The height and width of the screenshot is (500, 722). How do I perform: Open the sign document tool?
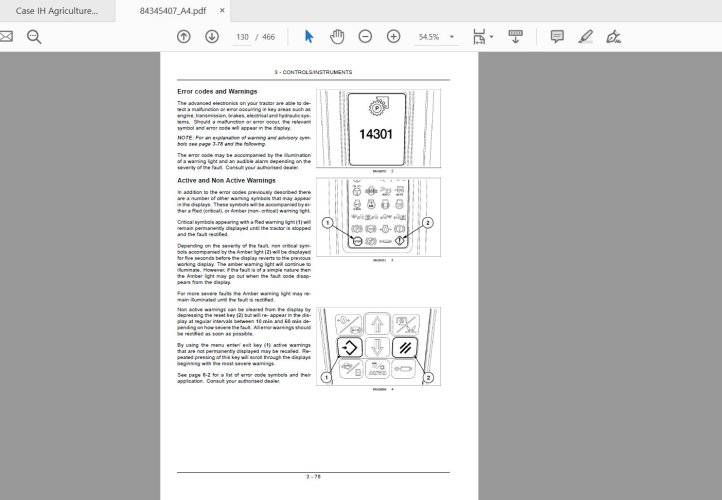pos(613,37)
